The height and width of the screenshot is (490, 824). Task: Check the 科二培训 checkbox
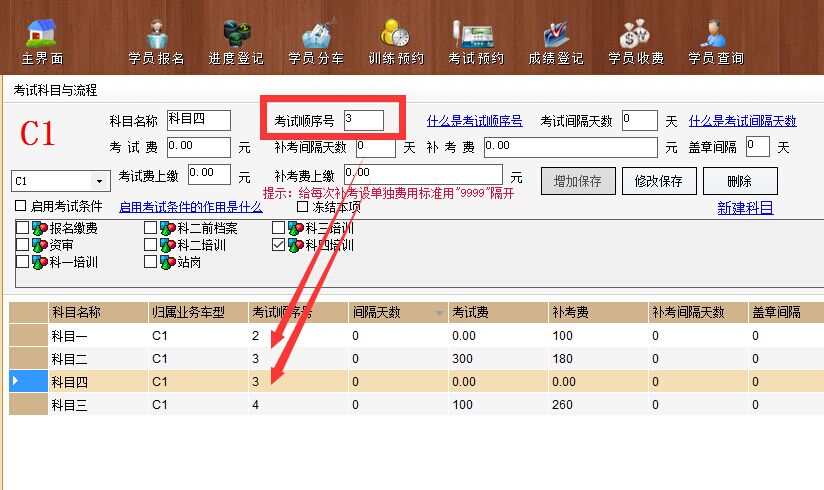pyautogui.click(x=150, y=244)
